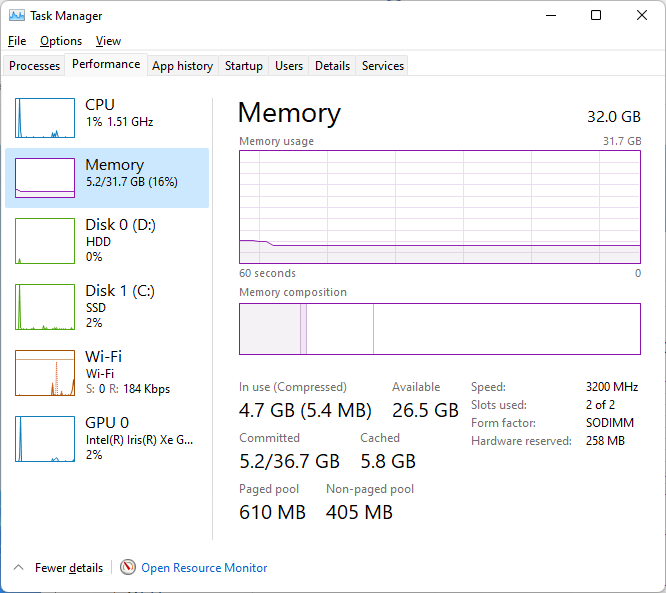This screenshot has height=593, width=666.
Task: Open Resource Monitor link
Action: (204, 568)
